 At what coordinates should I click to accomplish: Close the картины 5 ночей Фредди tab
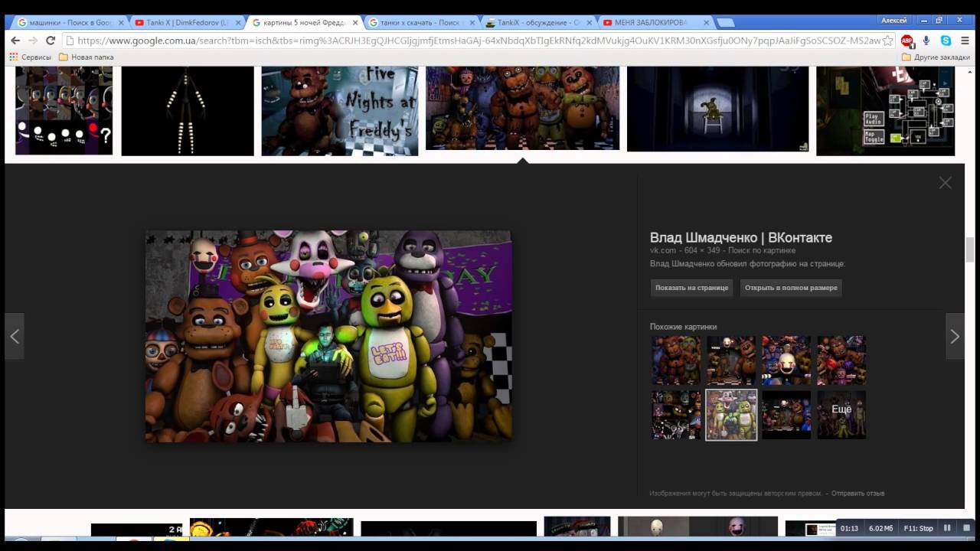click(x=355, y=23)
